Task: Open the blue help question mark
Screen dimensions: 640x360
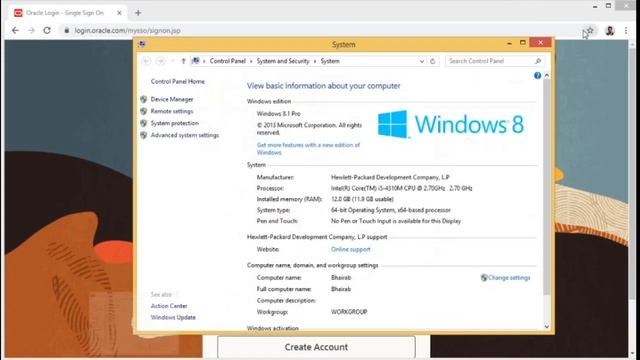Action: [x=537, y=76]
